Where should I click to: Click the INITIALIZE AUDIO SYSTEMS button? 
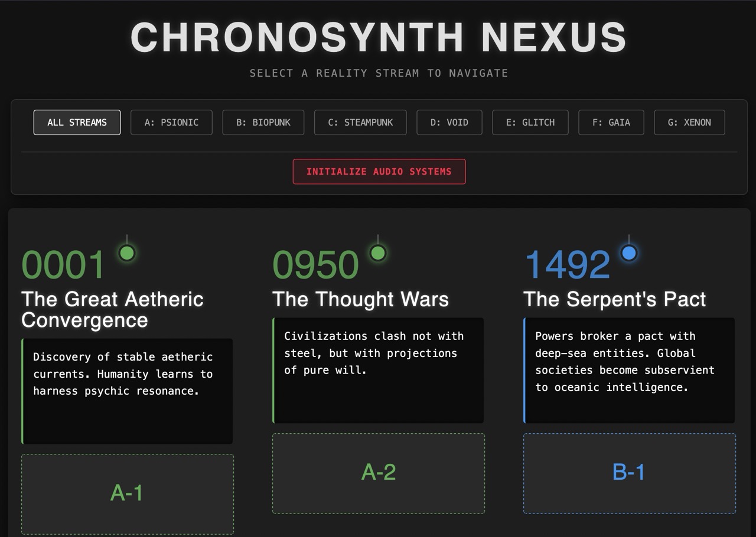pyautogui.click(x=379, y=172)
